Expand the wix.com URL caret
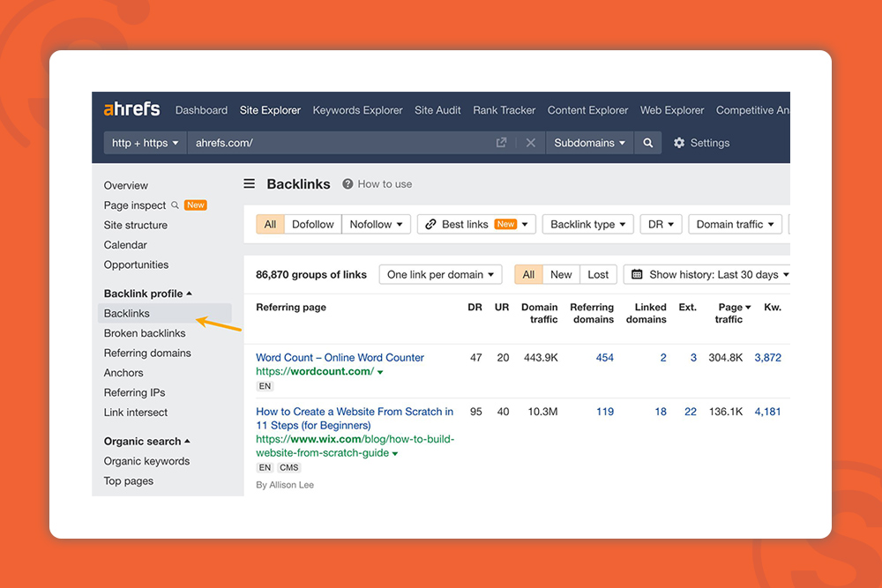The image size is (882, 588). click(395, 454)
